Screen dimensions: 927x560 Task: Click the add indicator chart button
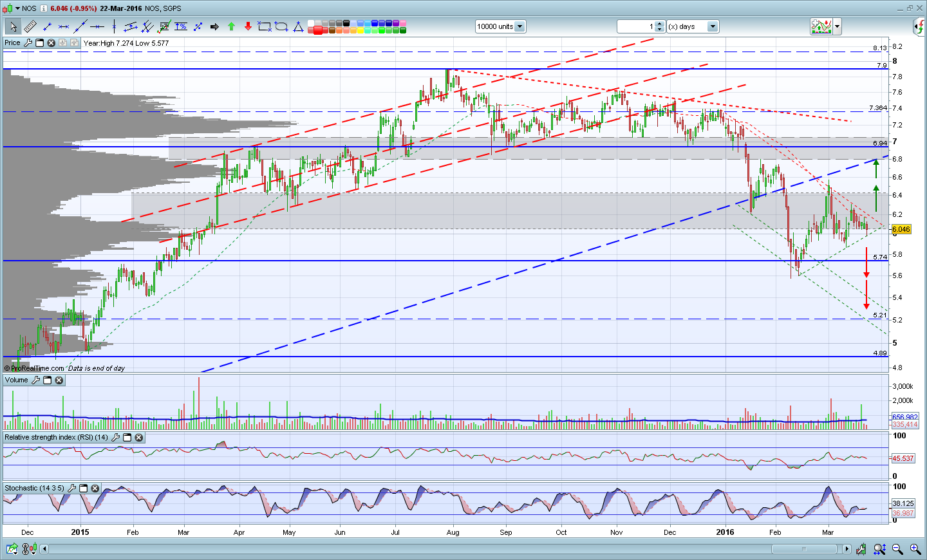pyautogui.click(x=821, y=26)
